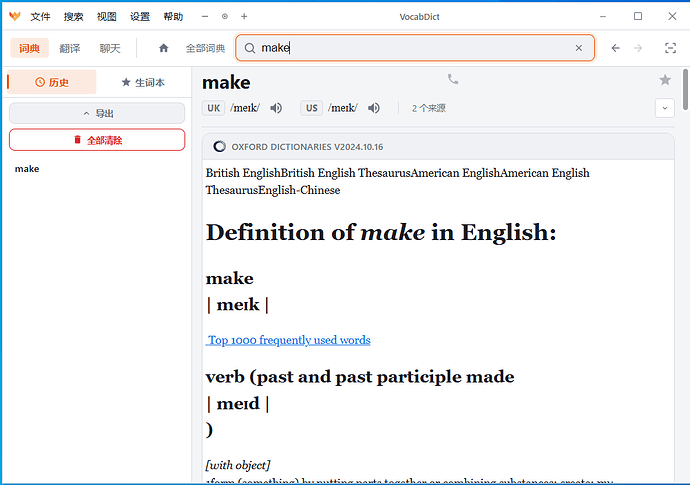690x485 pixels.
Task: Clear the search box text
Action: (579, 48)
